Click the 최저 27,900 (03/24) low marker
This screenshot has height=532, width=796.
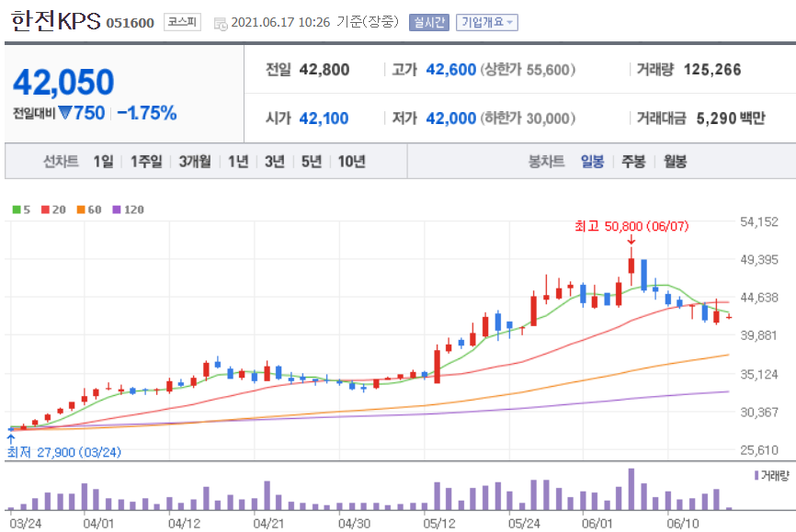[64, 452]
